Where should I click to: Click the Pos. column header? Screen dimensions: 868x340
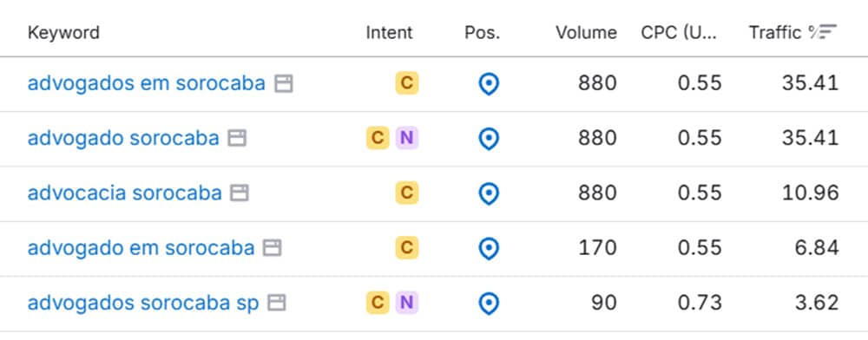[482, 33]
